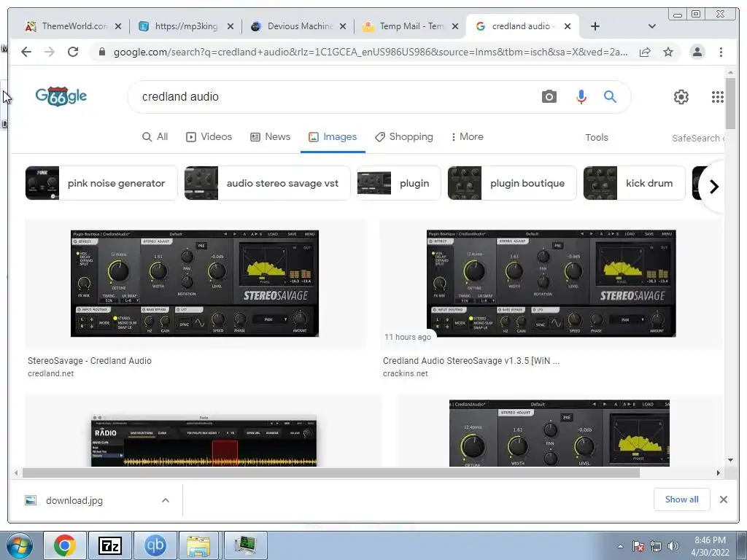Filter by the kick drum chip
This screenshot has height=560, width=747.
pos(634,183)
